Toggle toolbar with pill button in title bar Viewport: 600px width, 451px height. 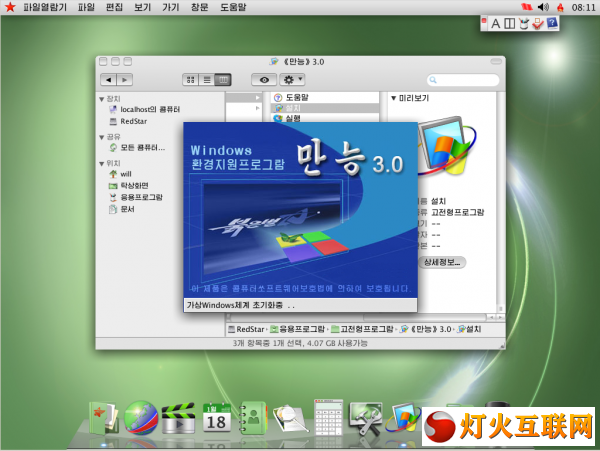[496, 62]
